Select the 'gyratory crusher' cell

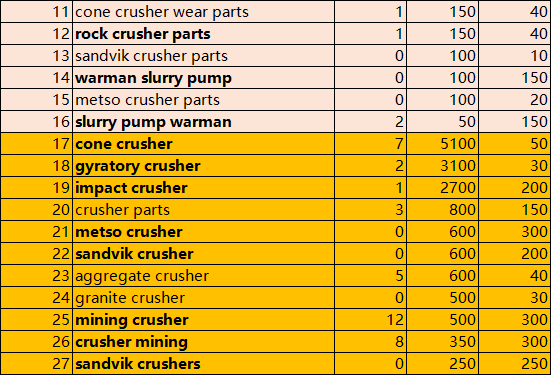tap(203, 166)
